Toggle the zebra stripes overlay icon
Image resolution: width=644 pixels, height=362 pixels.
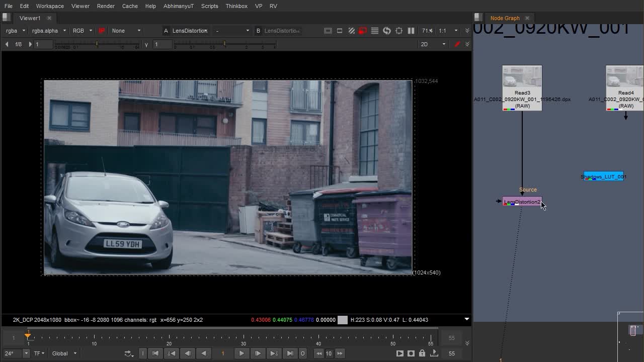pos(352,31)
